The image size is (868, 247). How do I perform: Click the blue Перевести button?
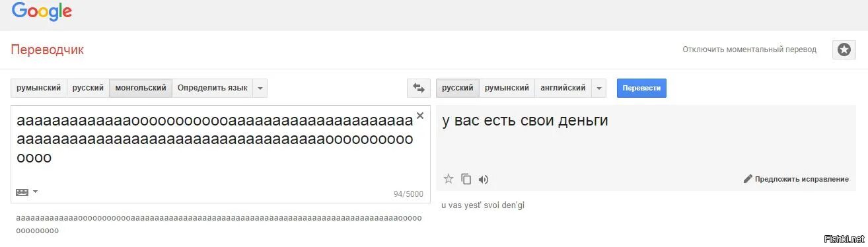tap(641, 88)
